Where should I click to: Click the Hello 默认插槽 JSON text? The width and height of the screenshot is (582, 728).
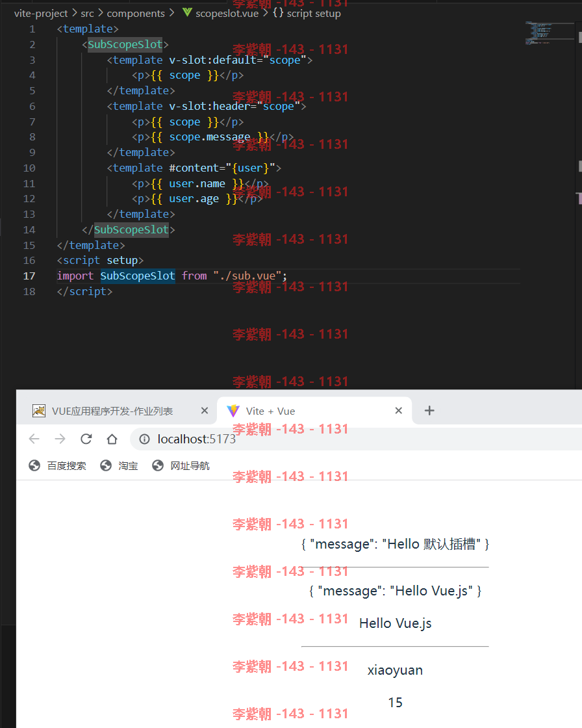(395, 543)
